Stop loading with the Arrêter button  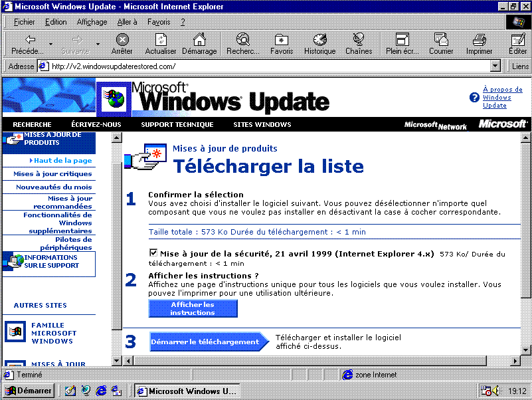pyautogui.click(x=122, y=44)
